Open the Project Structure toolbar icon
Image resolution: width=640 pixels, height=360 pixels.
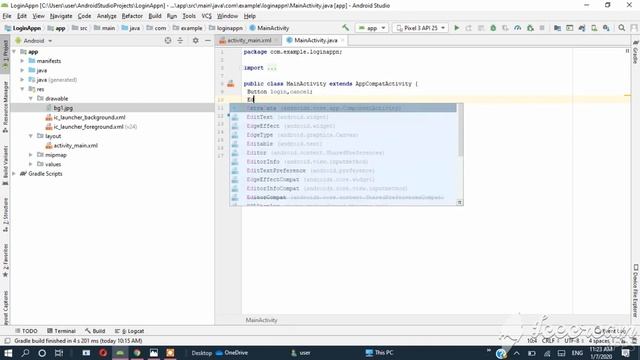[x=557, y=28]
